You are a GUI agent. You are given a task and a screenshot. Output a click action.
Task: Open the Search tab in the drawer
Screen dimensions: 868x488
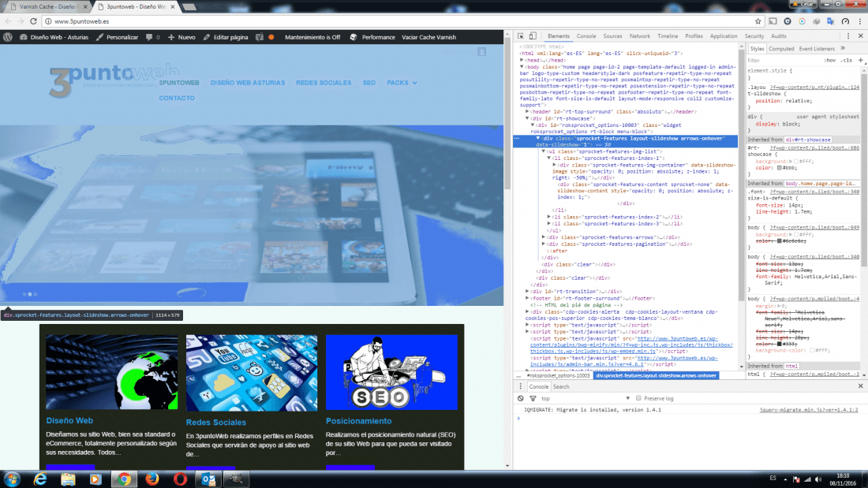point(561,387)
